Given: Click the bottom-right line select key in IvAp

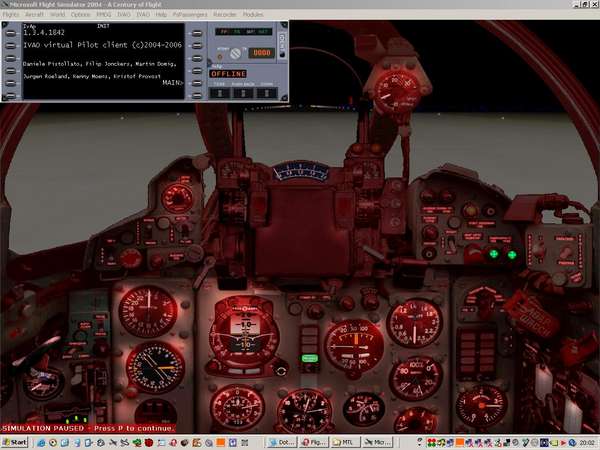Looking at the screenshot, I should [197, 96].
